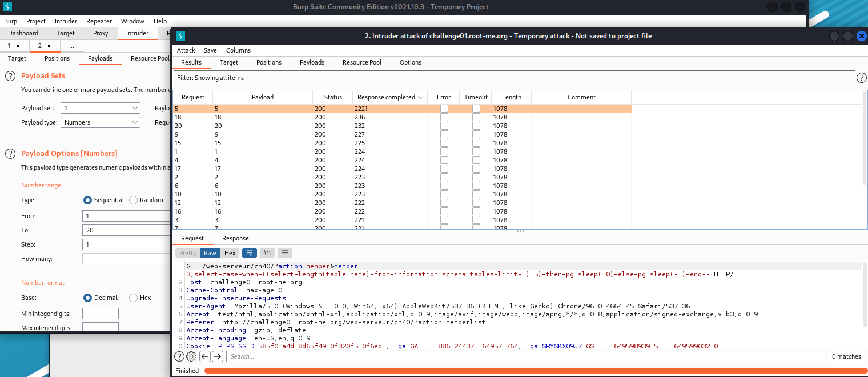Open Columns menu in attack window

tap(238, 50)
